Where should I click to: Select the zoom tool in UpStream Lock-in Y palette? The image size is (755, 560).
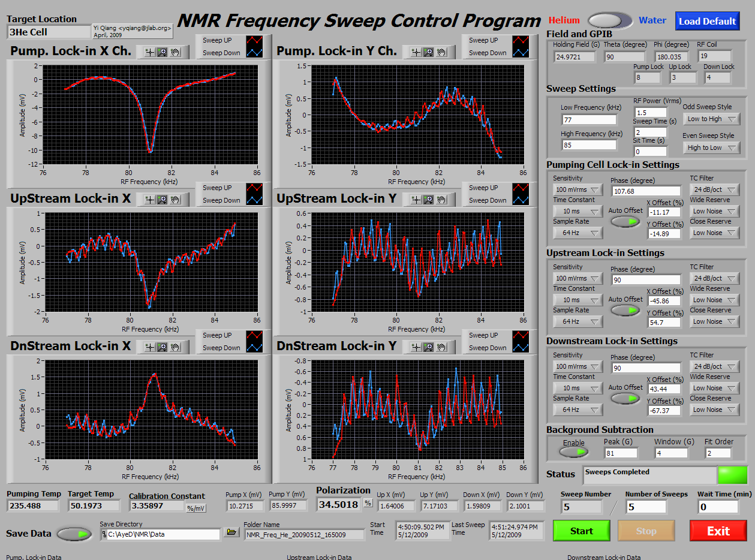tap(429, 200)
